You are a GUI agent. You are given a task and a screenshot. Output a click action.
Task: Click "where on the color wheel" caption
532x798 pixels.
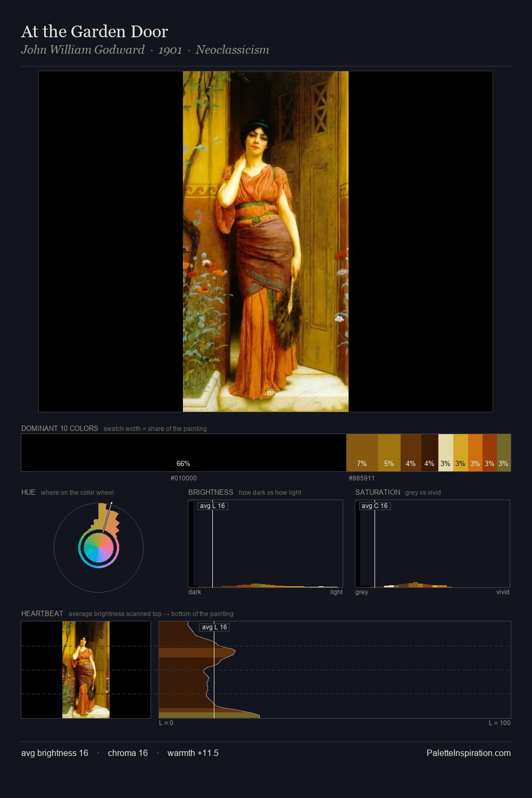[77, 493]
